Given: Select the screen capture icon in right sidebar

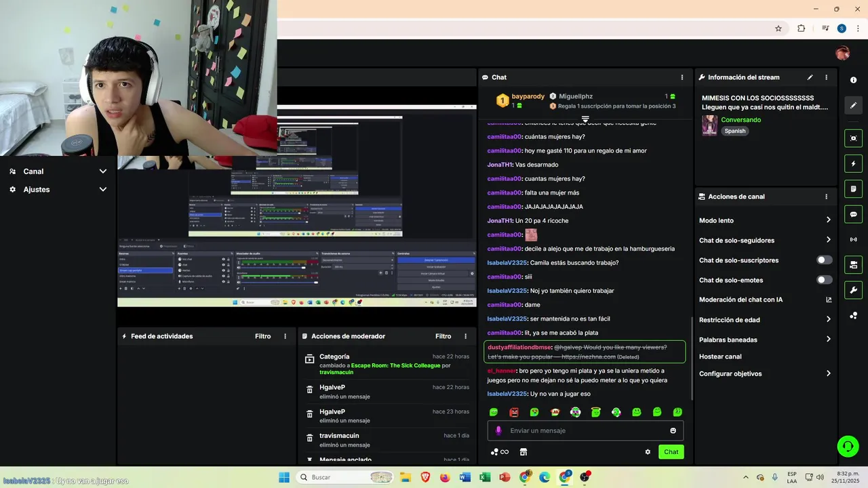Looking at the screenshot, I should [x=853, y=138].
